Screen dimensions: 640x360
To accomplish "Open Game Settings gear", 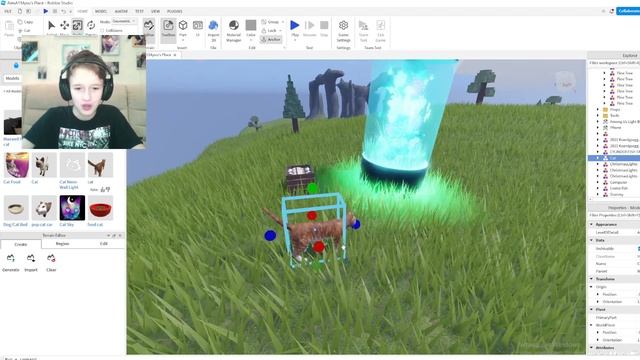I will pyautogui.click(x=344, y=30).
